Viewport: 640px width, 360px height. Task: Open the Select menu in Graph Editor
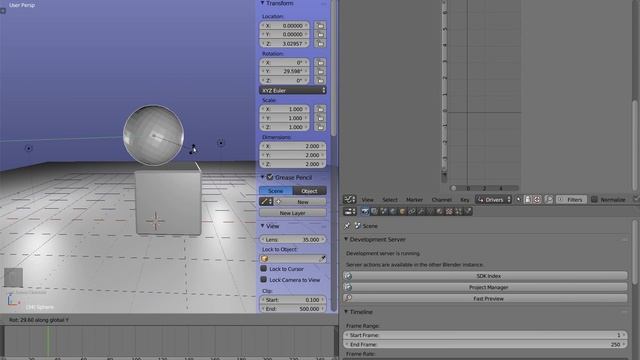click(390, 200)
